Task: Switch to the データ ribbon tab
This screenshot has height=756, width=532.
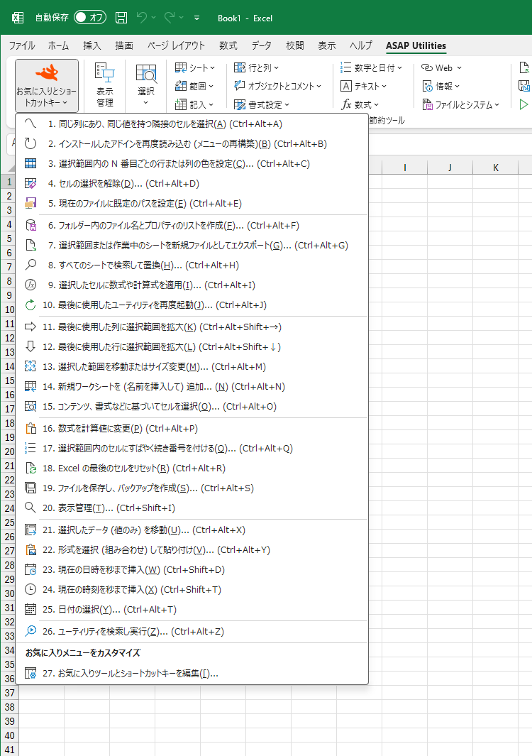Action: click(261, 46)
